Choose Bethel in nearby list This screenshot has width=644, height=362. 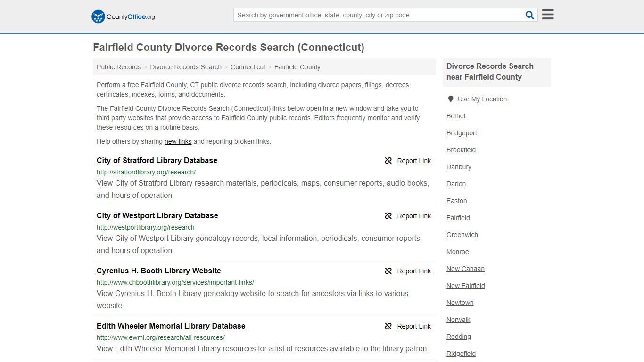point(456,116)
